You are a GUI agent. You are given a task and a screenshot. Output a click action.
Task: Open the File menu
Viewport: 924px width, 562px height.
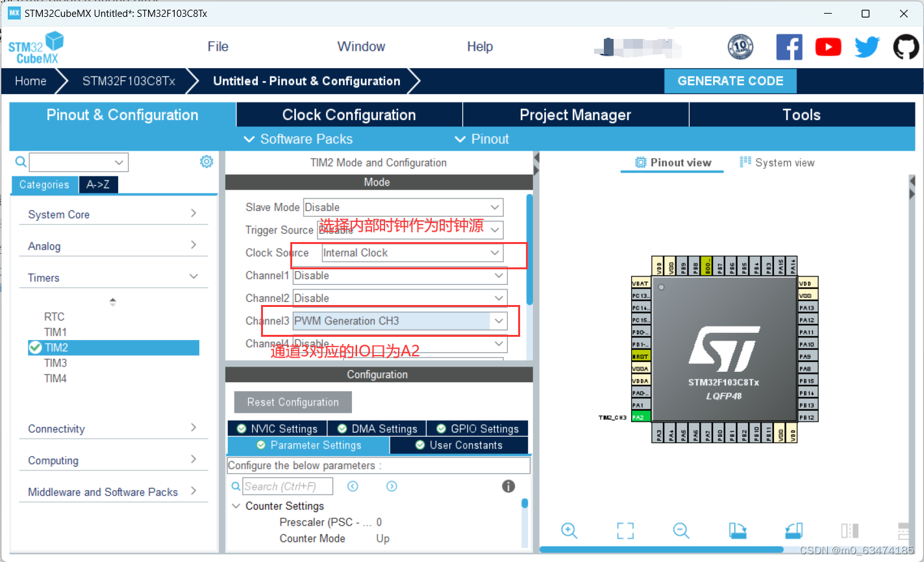tap(218, 47)
